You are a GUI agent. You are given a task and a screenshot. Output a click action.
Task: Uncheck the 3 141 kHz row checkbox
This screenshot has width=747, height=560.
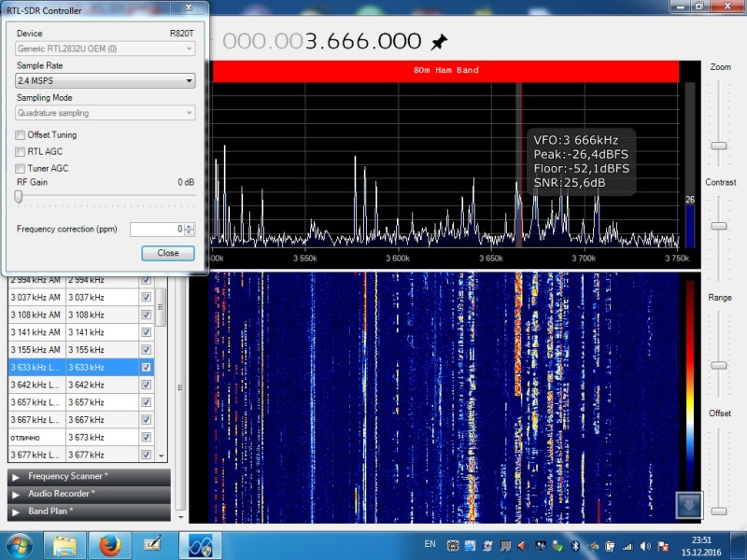tap(147, 332)
